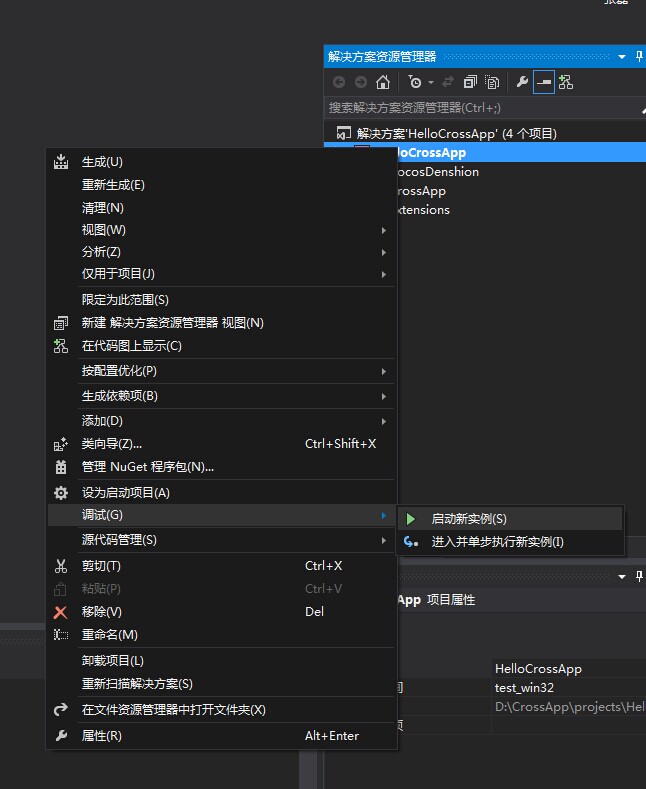
Task: Click the green play icon for 启动新实例
Action: point(411,519)
